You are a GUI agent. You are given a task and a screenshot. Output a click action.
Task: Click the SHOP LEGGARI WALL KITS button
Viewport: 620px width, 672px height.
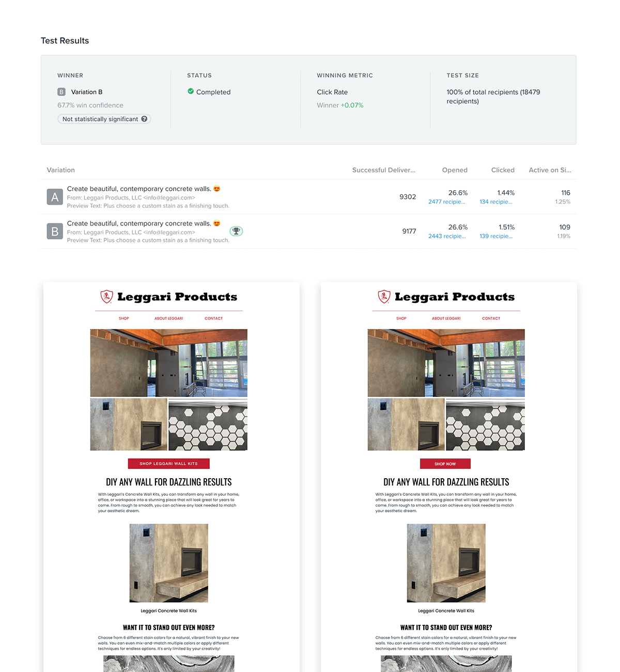click(169, 464)
